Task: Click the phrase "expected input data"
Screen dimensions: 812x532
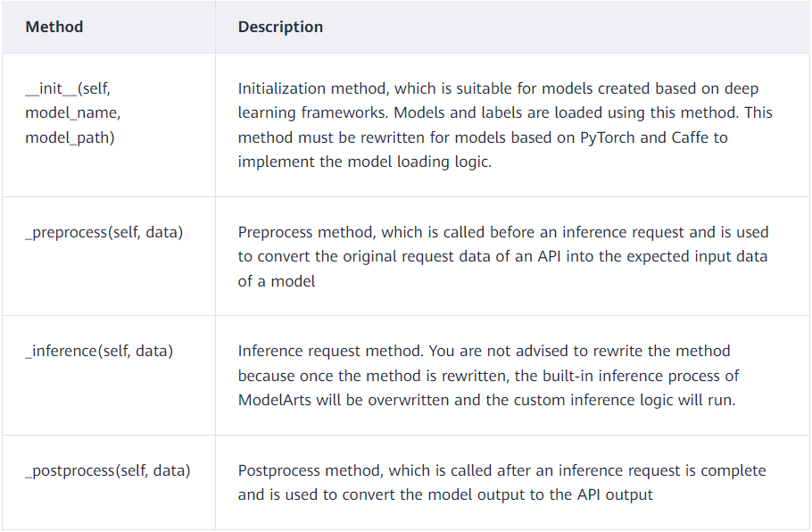Action: (x=701, y=256)
